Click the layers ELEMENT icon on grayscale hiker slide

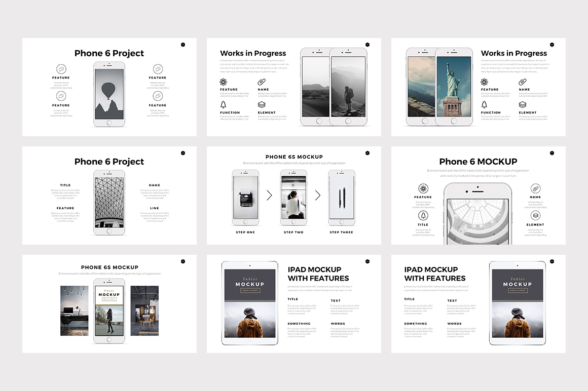tap(262, 104)
